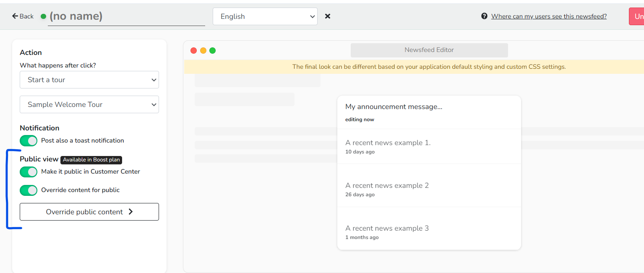Turn off Override content for public
The height and width of the screenshot is (273, 644).
click(29, 190)
